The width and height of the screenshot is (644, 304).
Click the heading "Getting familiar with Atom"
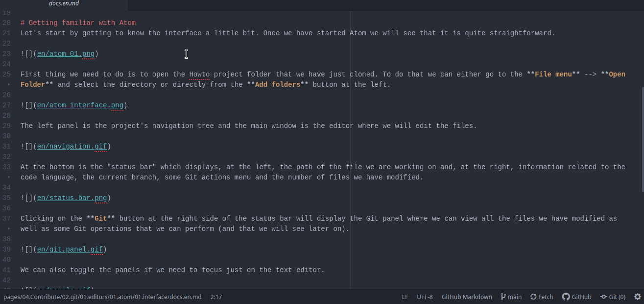point(82,23)
